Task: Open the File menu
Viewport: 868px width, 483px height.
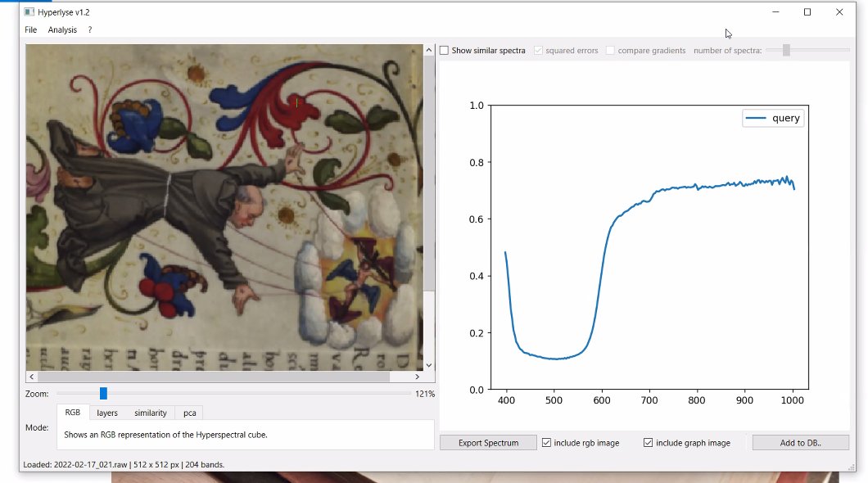Action: point(30,29)
